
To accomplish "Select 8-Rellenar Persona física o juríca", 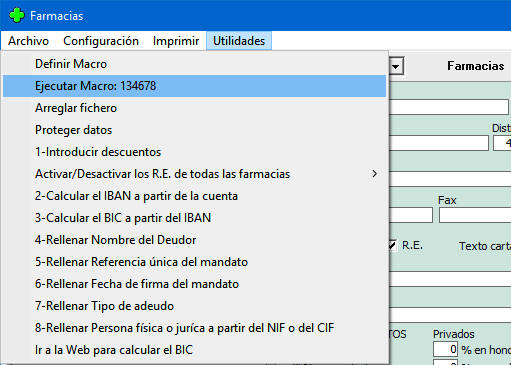I will click(195, 328).
